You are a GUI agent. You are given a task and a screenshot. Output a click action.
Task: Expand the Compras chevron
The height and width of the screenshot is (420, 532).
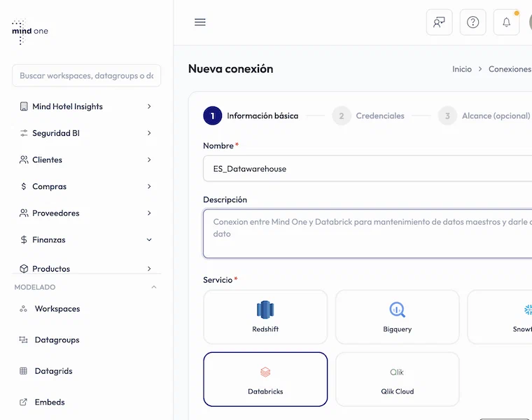(x=149, y=186)
